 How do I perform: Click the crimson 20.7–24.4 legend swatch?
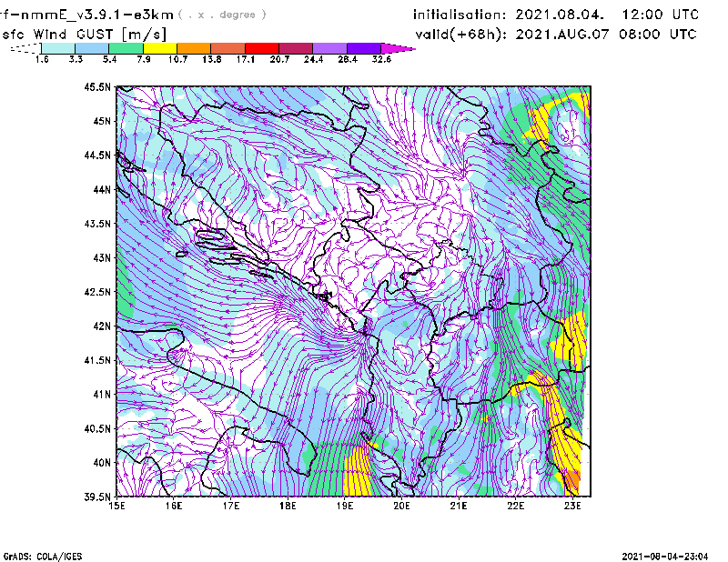(x=297, y=48)
